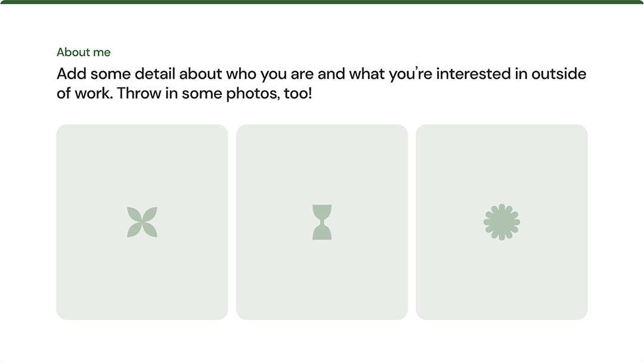Click the word "about" in the heading
The width and height of the screenshot is (644, 363).
[200, 74]
